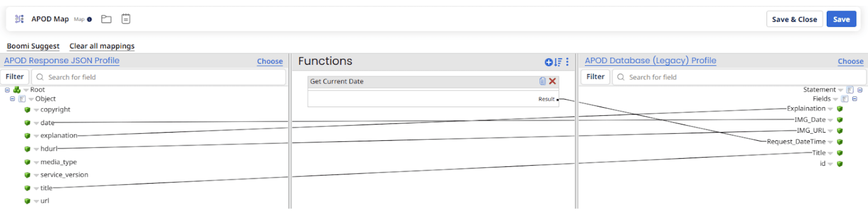
Task: Click the sort functions icon
Action: 558,62
